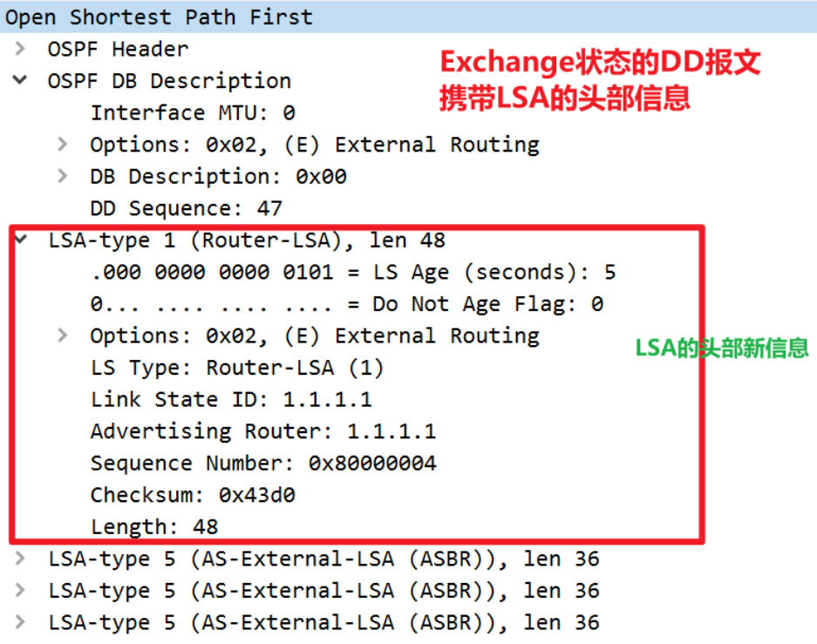Expand Options arrow inside the Router-LSA block
Screen dimensions: 817x644
pos(63,336)
